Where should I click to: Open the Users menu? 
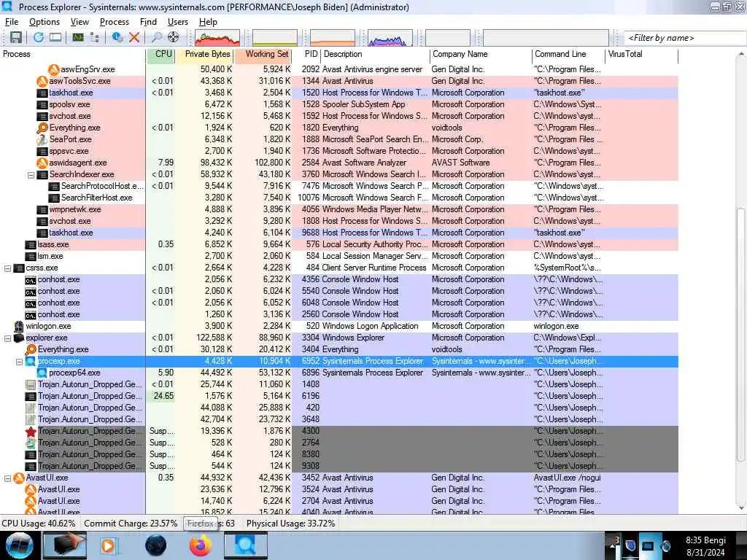[178, 22]
